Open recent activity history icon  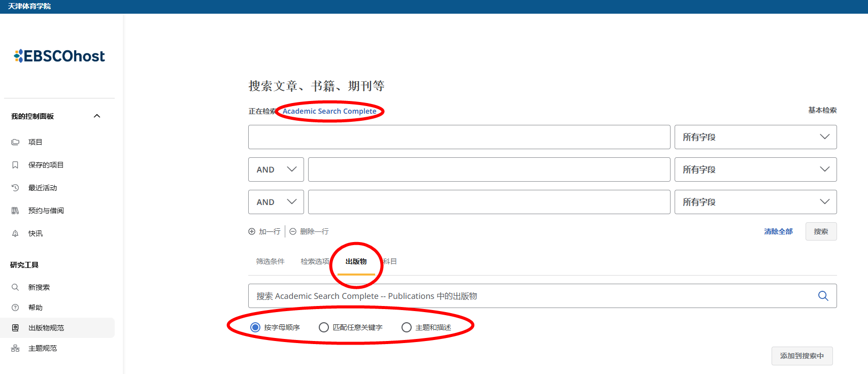15,188
